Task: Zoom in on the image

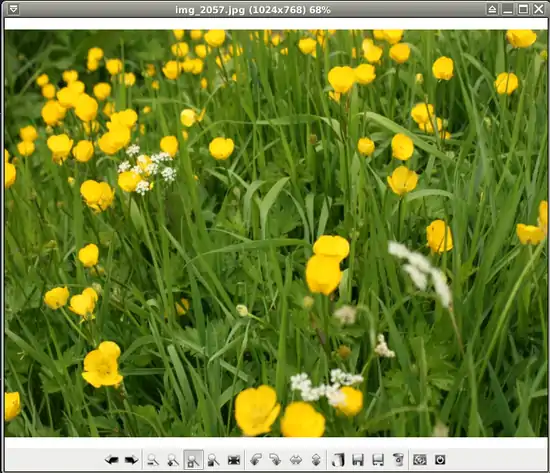Action: [x=173, y=460]
